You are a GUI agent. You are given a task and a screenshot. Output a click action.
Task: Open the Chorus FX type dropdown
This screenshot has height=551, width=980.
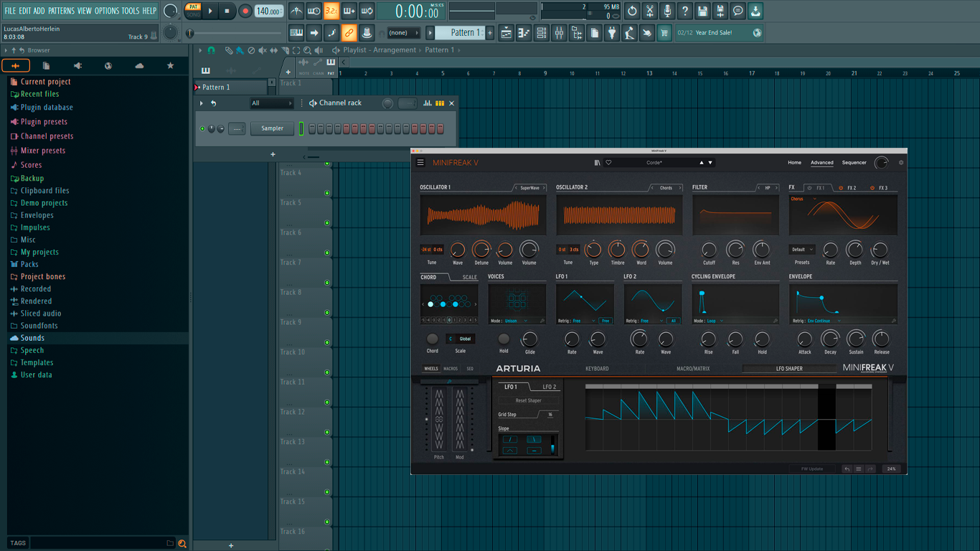804,199
